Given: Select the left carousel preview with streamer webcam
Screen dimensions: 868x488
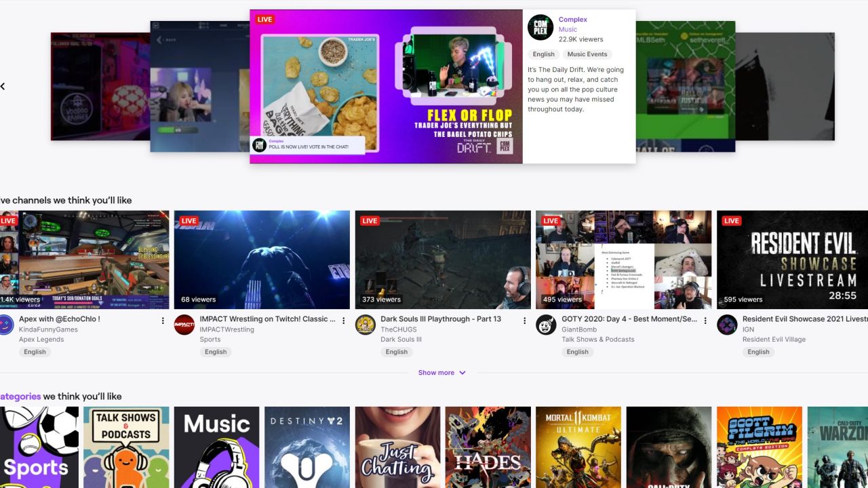Looking at the screenshot, I should tap(199, 86).
